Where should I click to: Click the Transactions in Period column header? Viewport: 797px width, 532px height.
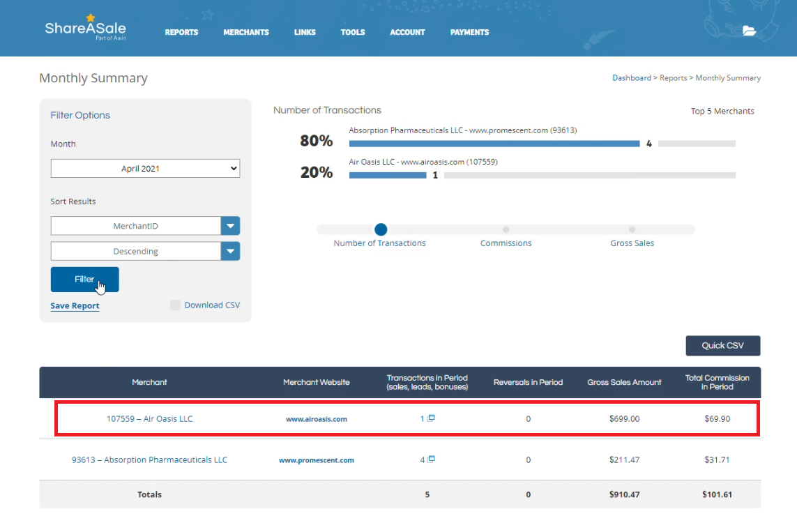click(427, 382)
